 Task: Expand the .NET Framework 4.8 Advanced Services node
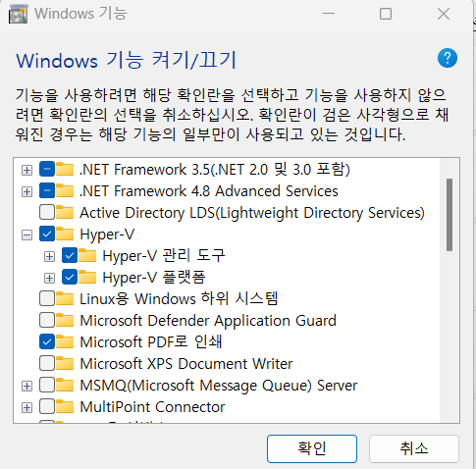[x=26, y=191]
